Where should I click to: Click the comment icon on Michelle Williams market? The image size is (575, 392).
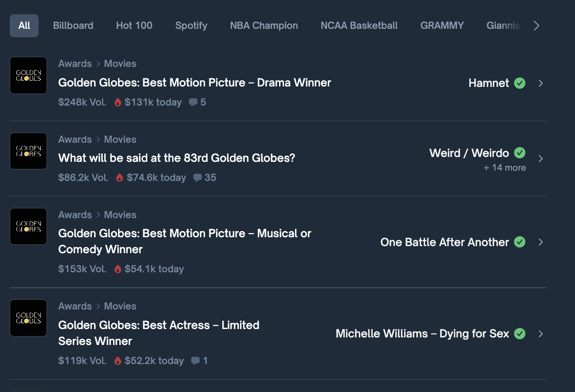[196, 361]
